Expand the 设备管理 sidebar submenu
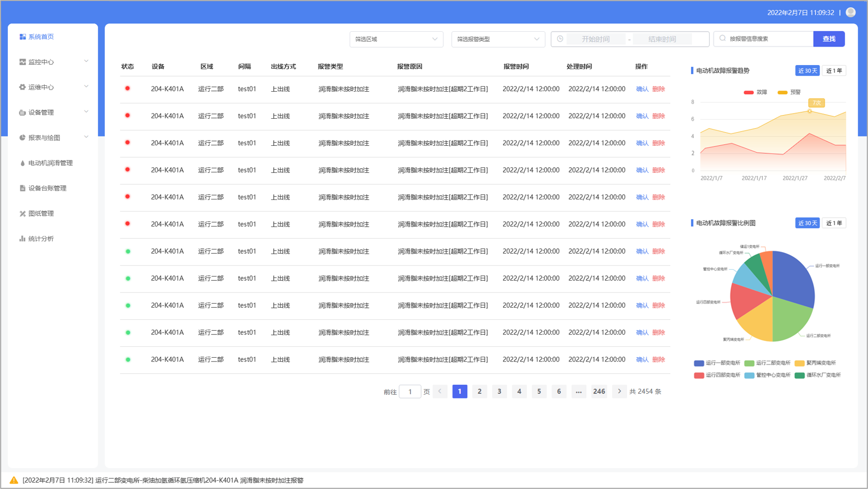Screen dimensions: 868x489 (53, 112)
